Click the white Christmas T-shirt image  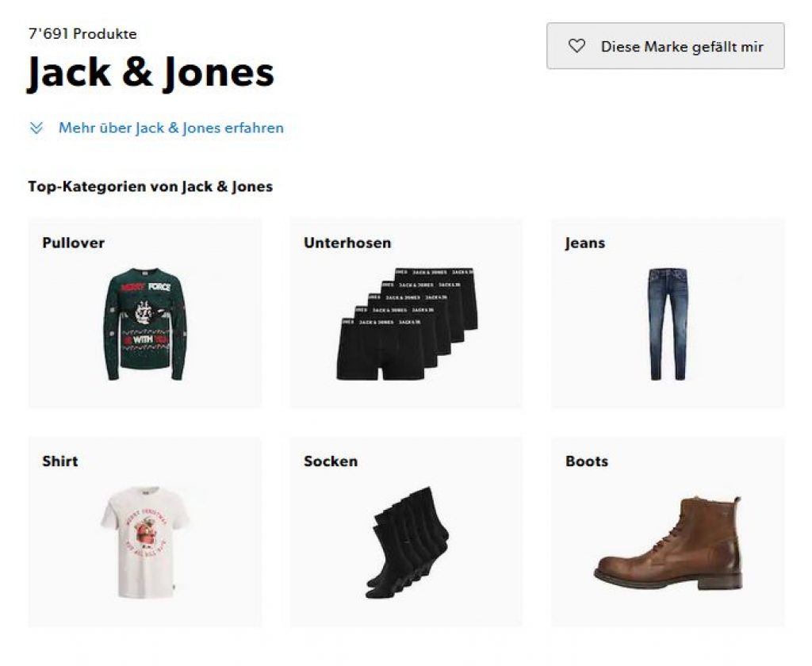144,542
